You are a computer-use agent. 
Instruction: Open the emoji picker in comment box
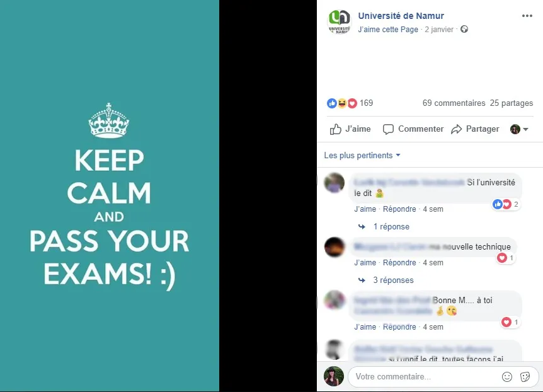(x=506, y=377)
